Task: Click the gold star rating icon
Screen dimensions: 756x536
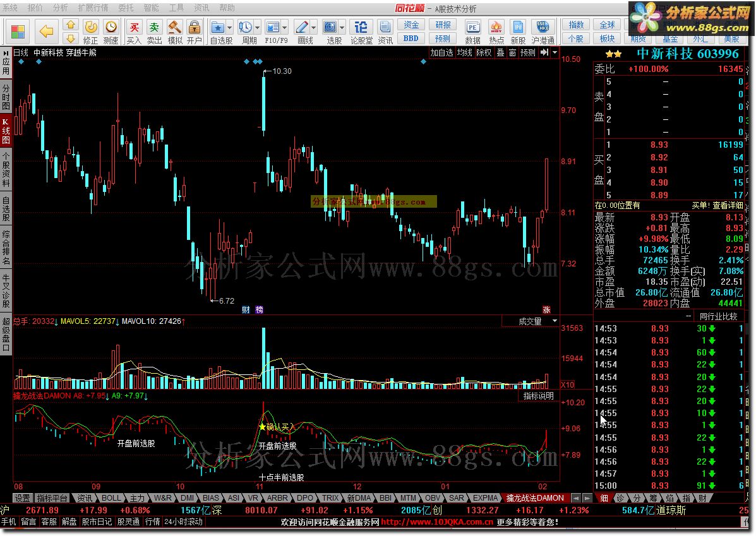Action: coord(613,54)
